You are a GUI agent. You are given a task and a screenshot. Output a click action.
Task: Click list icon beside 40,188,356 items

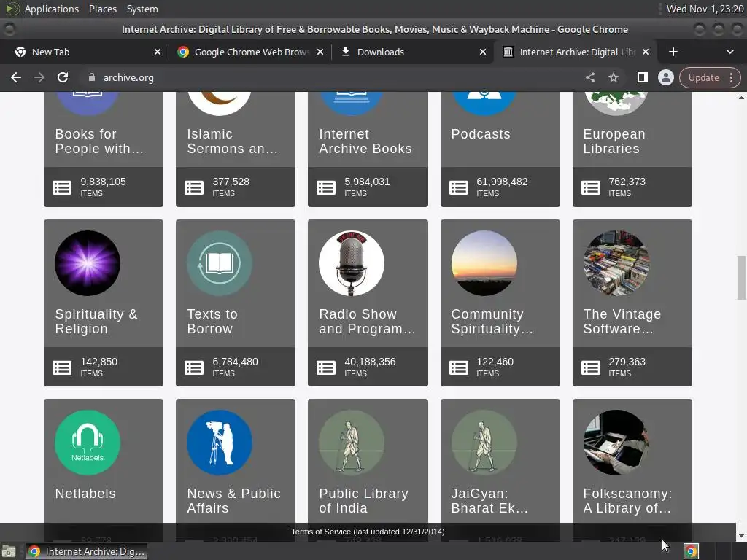pyautogui.click(x=326, y=367)
